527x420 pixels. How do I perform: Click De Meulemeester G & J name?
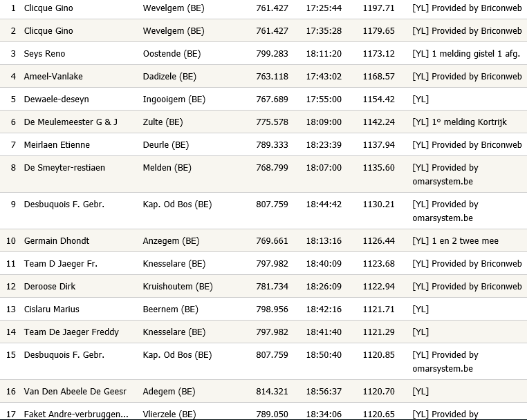point(71,122)
